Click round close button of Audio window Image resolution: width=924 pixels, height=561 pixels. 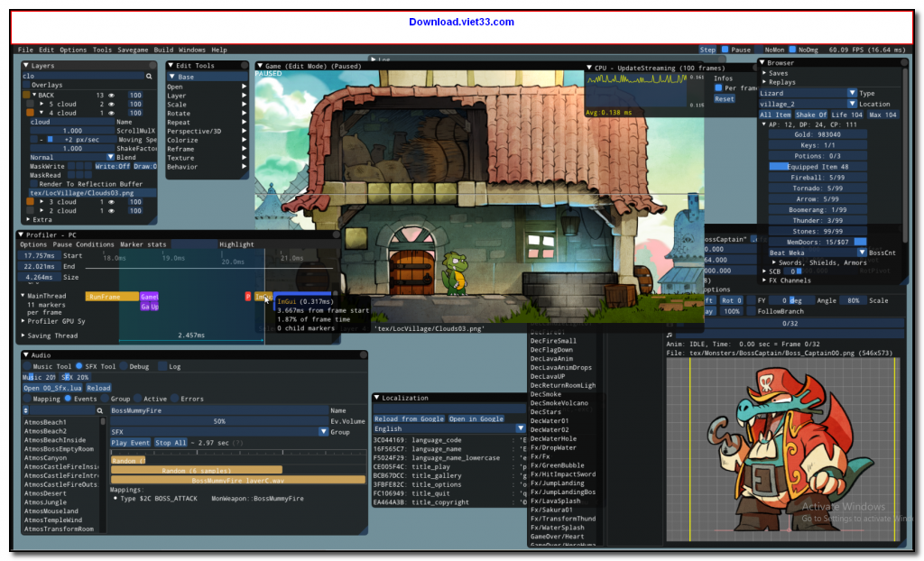[364, 354]
